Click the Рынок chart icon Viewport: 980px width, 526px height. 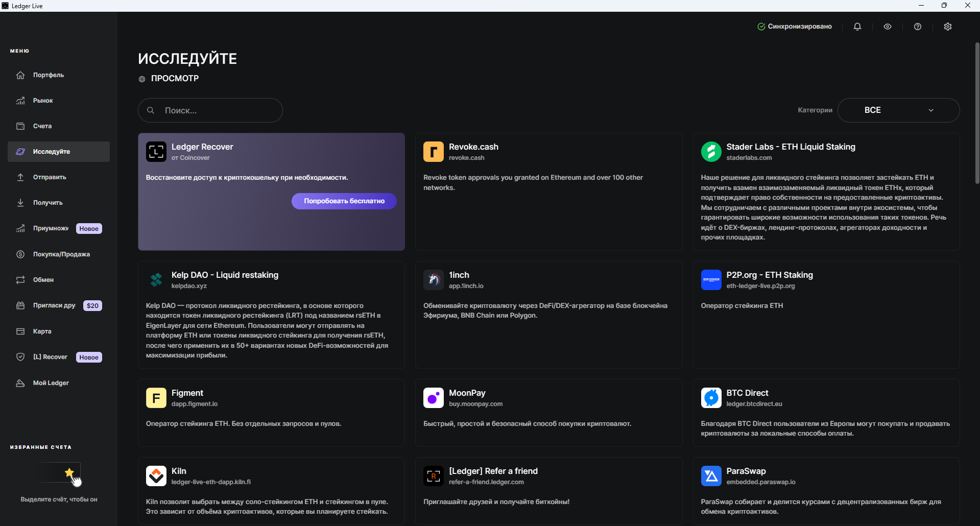[20, 101]
